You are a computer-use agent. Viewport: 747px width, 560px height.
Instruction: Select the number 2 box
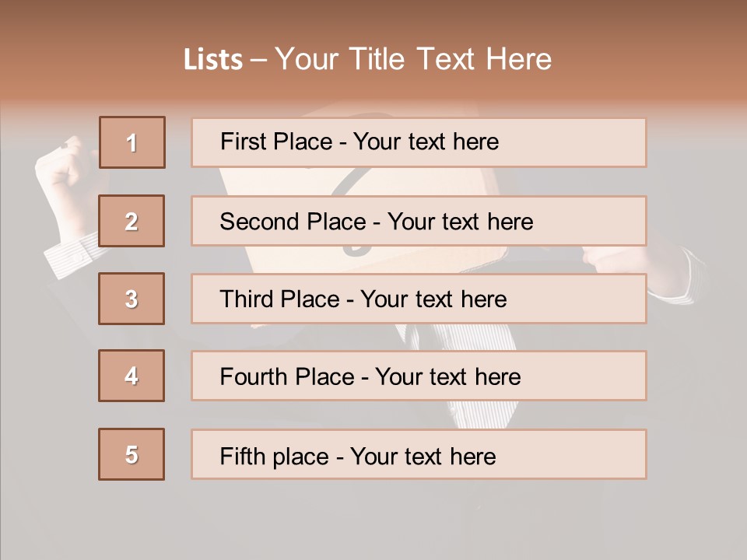pos(132,221)
